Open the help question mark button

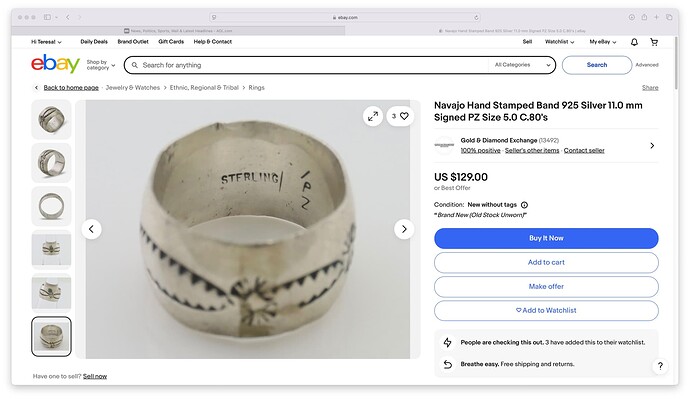click(x=660, y=366)
